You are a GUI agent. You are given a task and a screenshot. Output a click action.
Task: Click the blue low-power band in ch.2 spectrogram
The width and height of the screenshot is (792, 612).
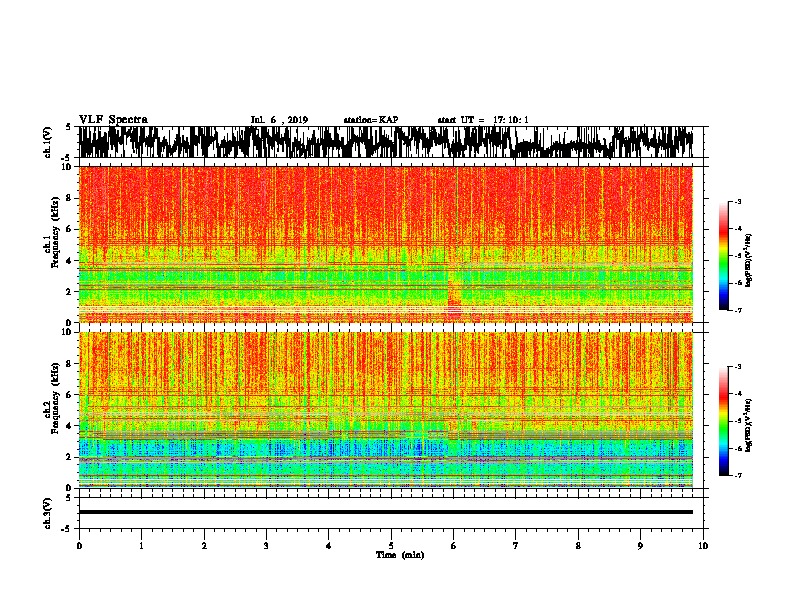(x=385, y=448)
